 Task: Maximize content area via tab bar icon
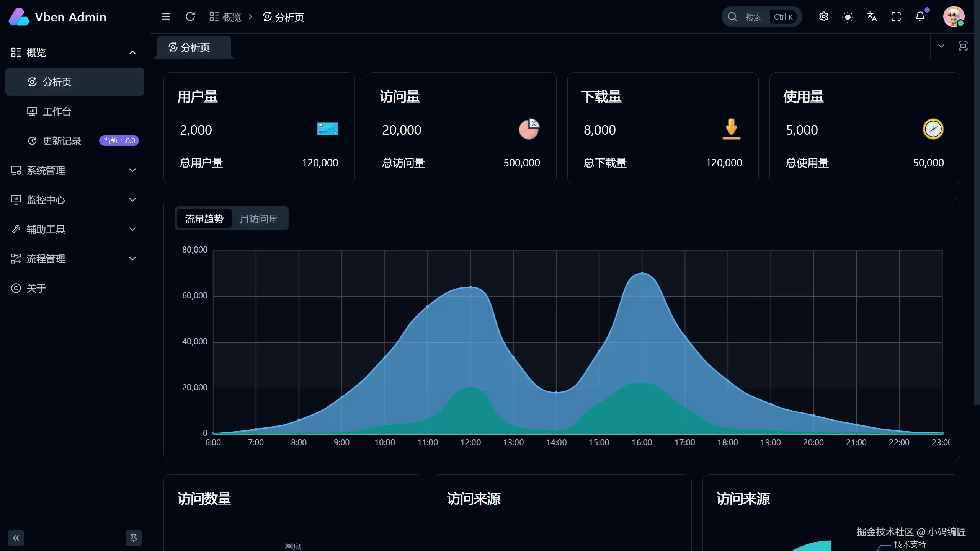point(963,46)
